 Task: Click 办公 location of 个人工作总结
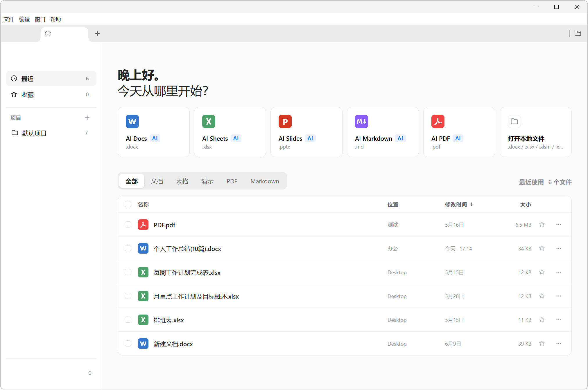393,249
